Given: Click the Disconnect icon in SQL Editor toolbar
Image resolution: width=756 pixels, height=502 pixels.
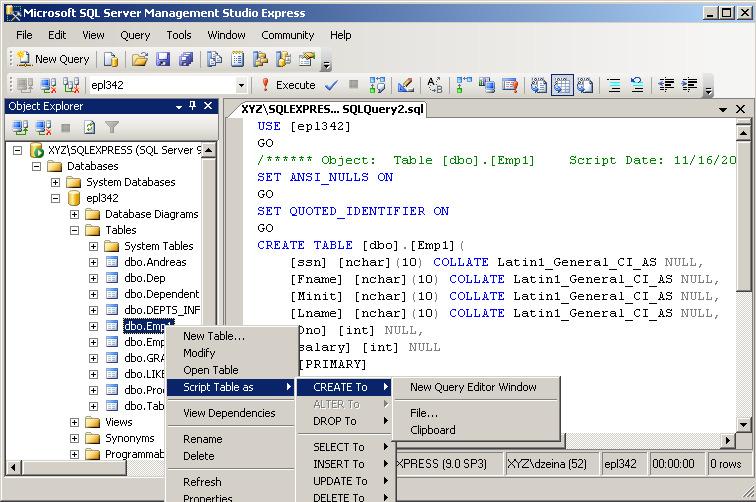Looking at the screenshot, I should [x=48, y=85].
